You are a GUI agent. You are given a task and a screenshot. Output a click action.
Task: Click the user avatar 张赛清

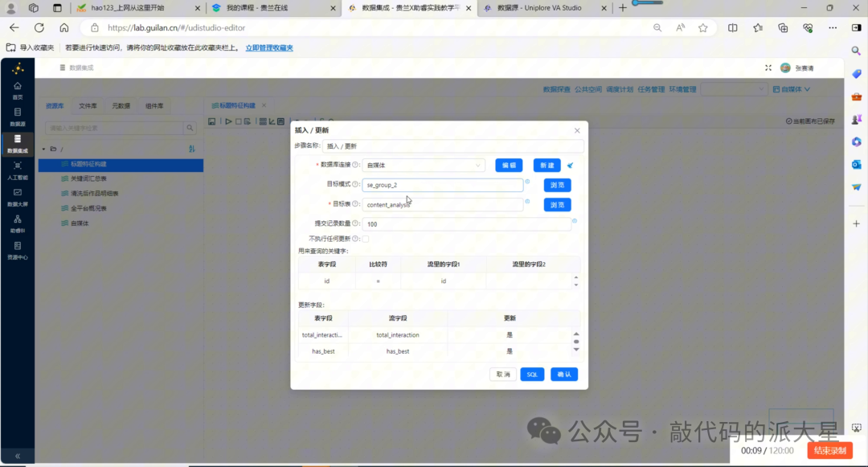click(x=785, y=68)
